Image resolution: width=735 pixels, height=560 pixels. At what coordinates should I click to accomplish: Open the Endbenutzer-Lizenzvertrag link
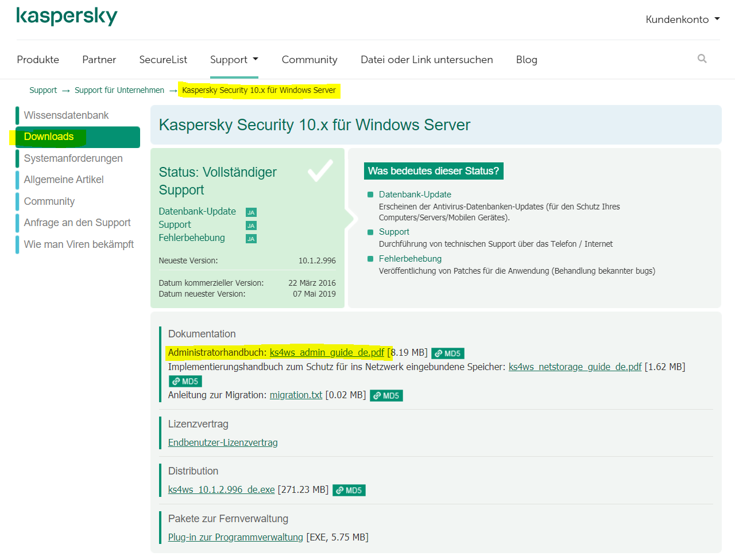point(223,442)
